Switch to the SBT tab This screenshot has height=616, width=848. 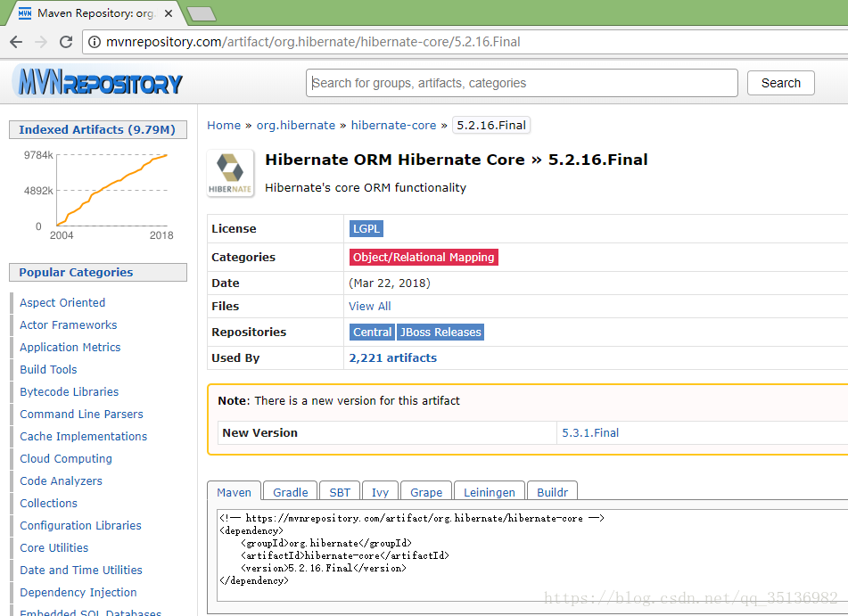pos(340,492)
